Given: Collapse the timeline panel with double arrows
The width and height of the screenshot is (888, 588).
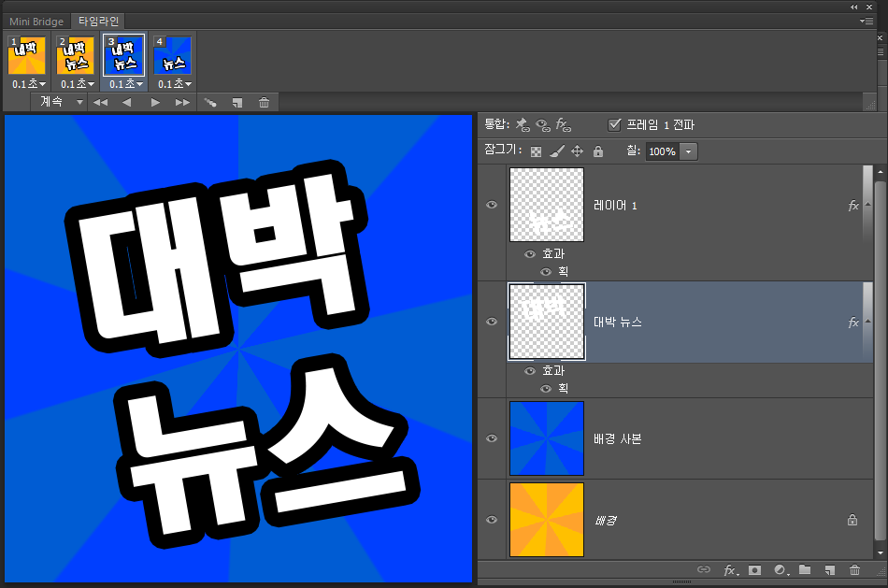Looking at the screenshot, I should (x=854, y=7).
